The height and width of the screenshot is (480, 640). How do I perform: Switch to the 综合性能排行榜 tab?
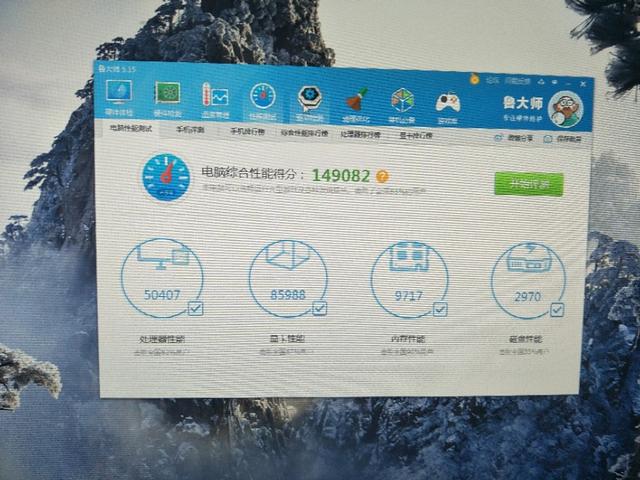[304, 133]
